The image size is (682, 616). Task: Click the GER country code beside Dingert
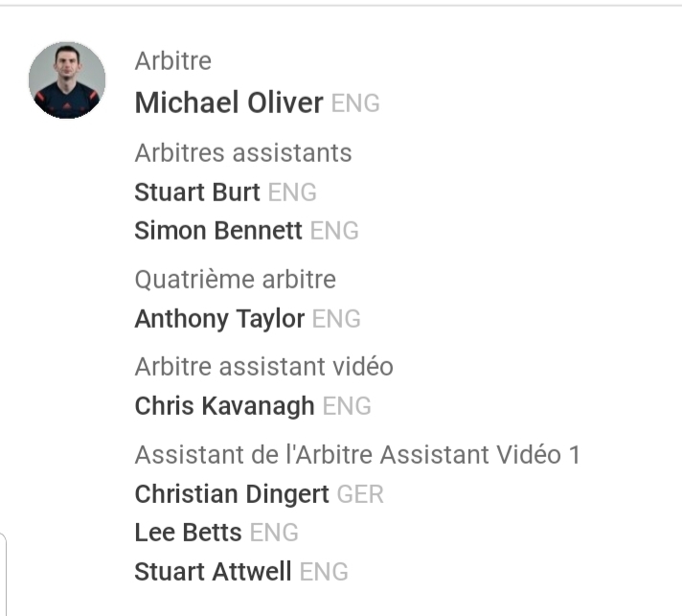click(x=360, y=494)
